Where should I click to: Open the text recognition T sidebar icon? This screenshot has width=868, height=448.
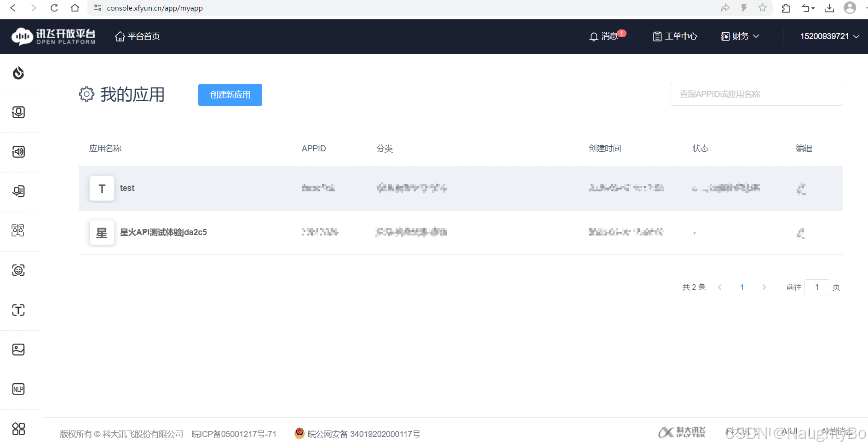pyautogui.click(x=18, y=310)
